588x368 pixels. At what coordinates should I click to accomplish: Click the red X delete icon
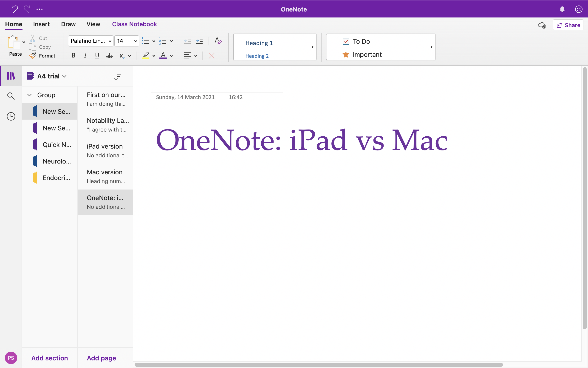212,56
